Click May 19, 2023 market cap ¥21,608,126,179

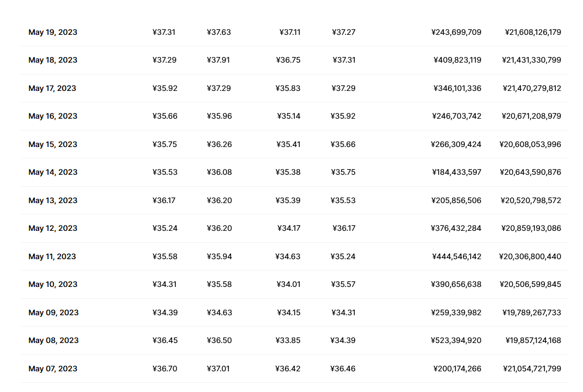(533, 32)
